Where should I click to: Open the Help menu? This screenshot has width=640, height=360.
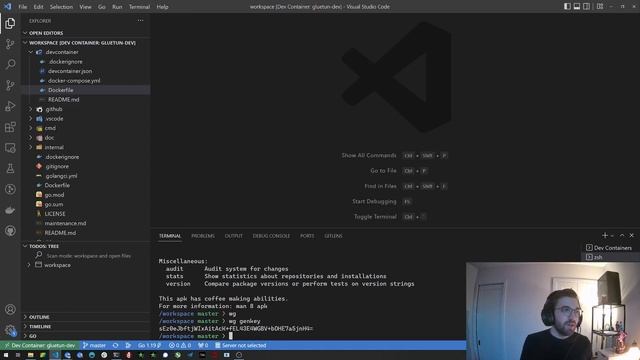click(x=162, y=7)
